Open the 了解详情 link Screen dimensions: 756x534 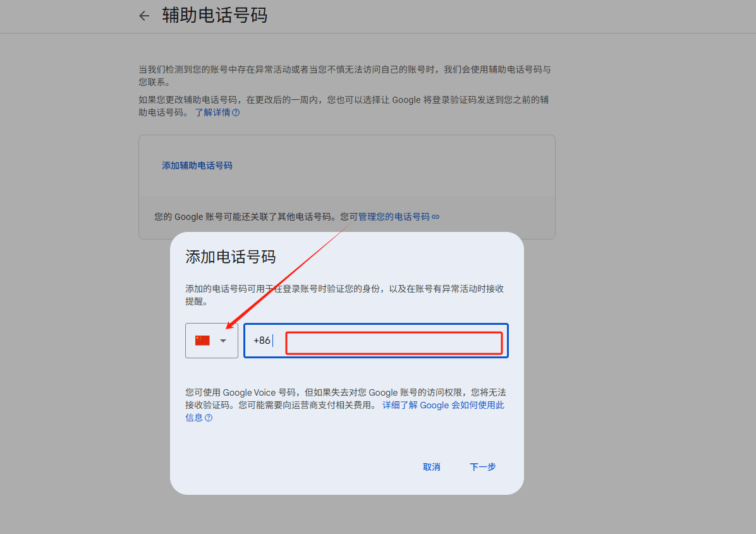tap(212, 112)
